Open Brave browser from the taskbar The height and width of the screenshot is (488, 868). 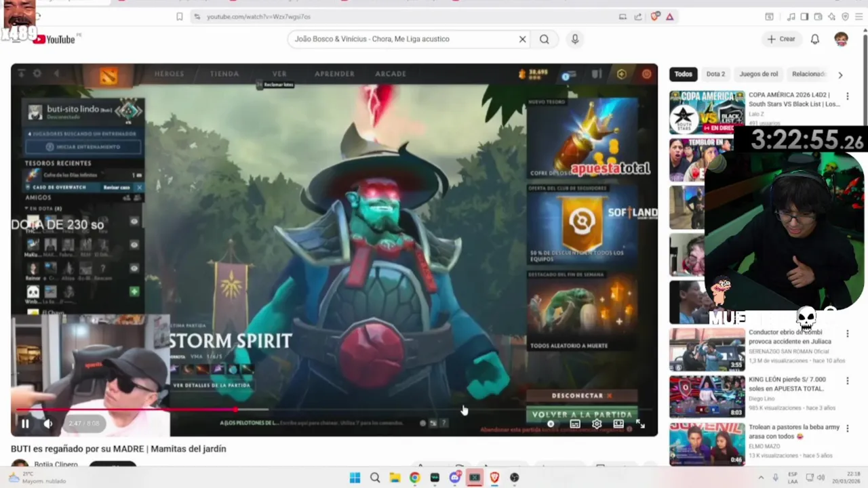[x=494, y=478]
